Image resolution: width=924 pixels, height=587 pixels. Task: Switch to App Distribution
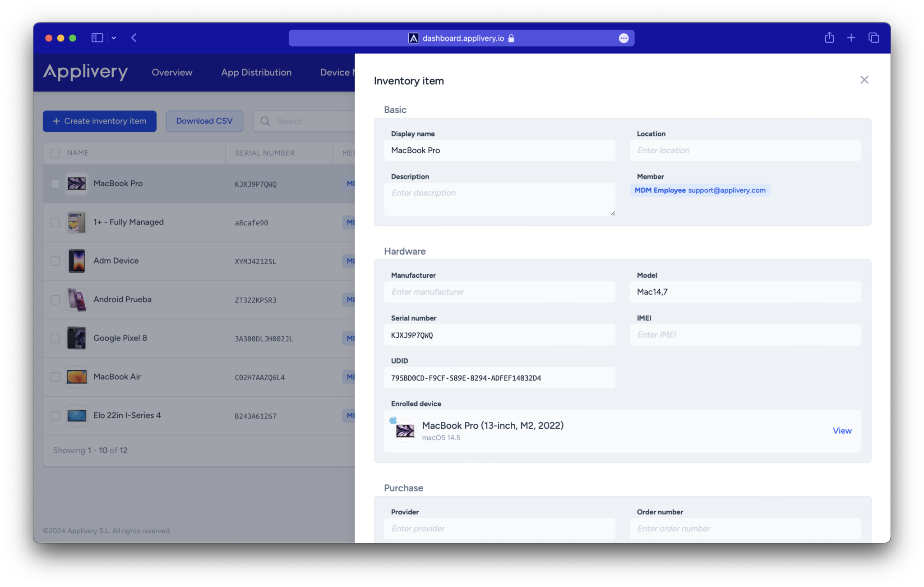click(x=256, y=72)
